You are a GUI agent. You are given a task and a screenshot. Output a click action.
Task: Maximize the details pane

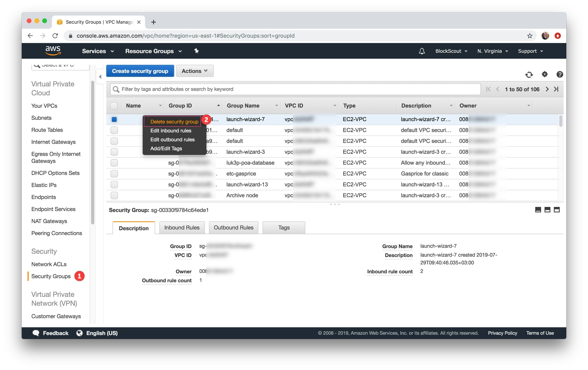[557, 210]
